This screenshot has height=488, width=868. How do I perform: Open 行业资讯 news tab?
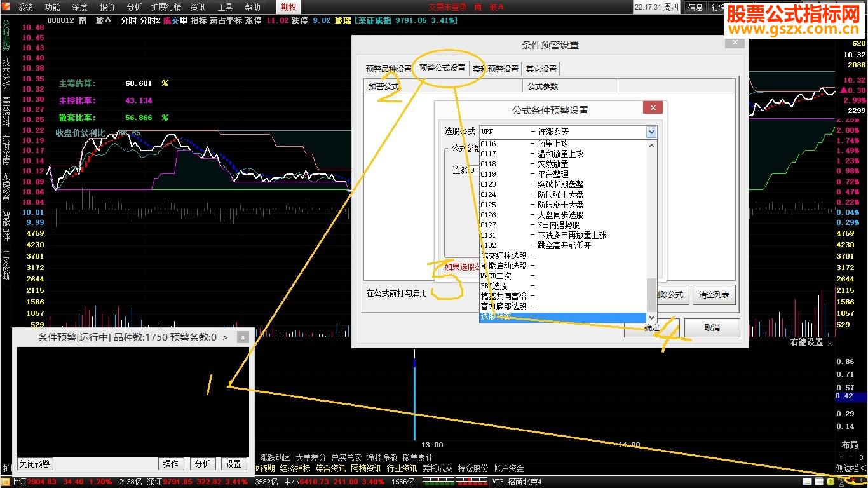(x=402, y=468)
